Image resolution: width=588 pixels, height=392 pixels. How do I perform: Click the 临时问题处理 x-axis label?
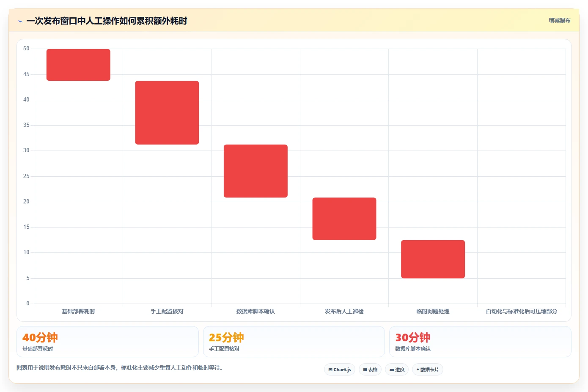(x=433, y=311)
